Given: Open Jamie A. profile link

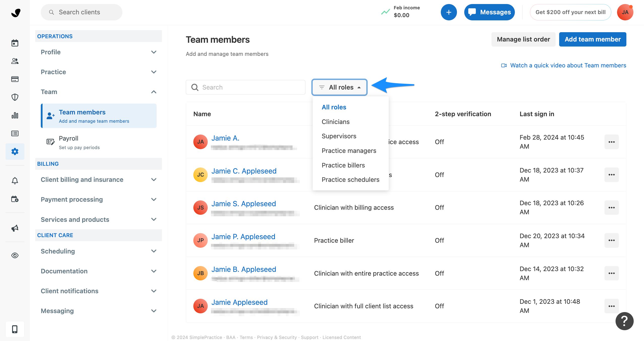Looking at the screenshot, I should (x=225, y=138).
